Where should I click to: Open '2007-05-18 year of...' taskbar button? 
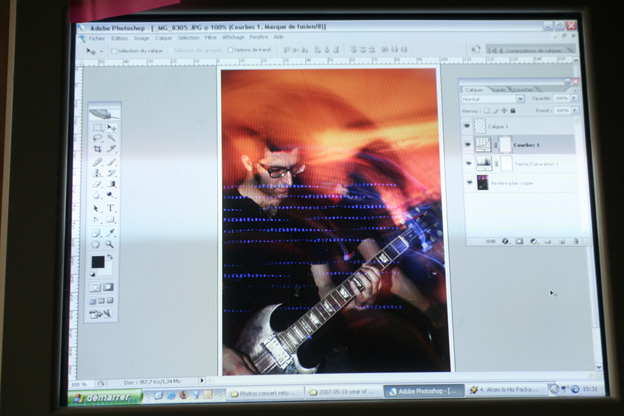[x=343, y=392]
